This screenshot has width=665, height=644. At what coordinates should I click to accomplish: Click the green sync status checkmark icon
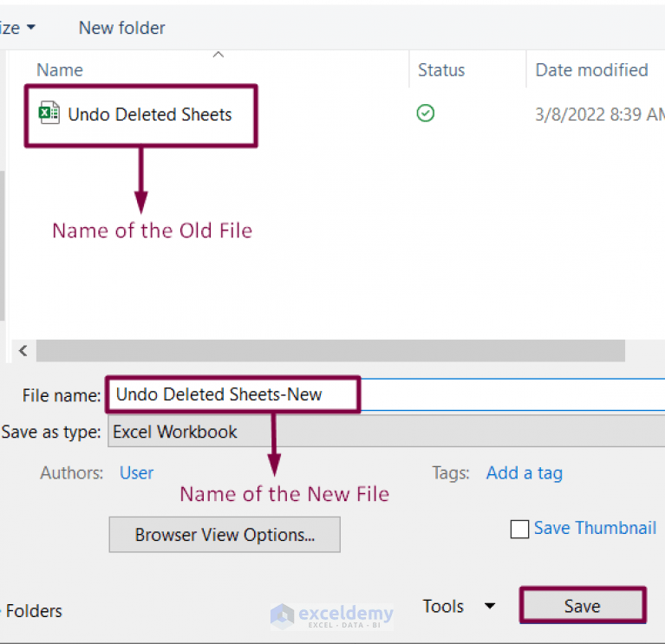pyautogui.click(x=426, y=114)
